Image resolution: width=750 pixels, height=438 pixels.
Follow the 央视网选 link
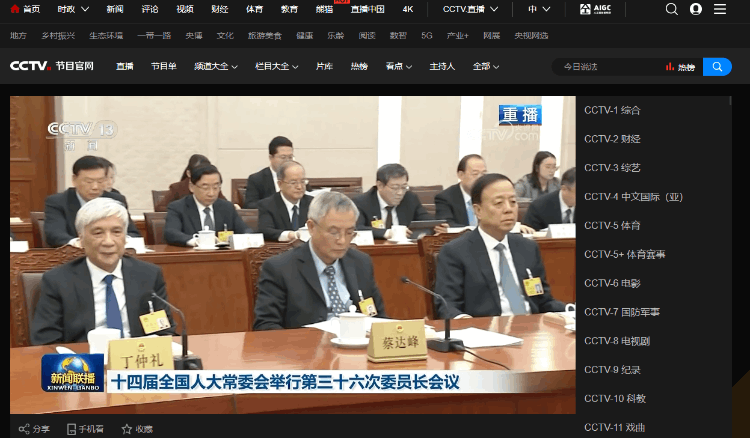coord(531,35)
